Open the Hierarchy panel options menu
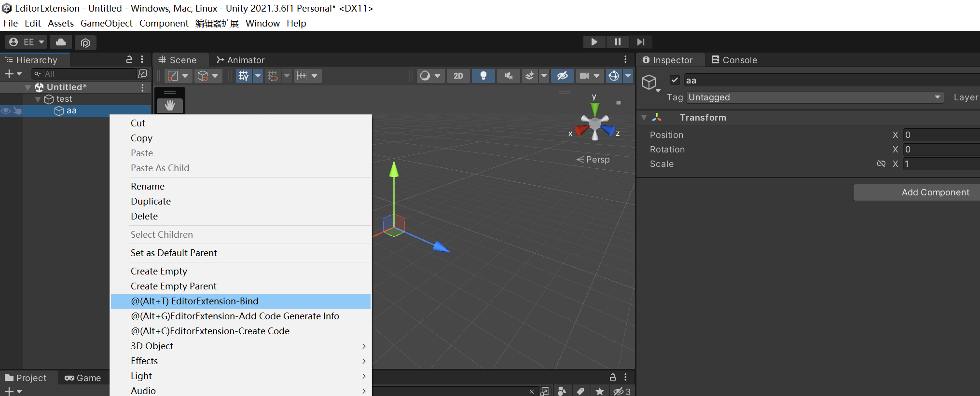Viewport: 980px width, 396px height. [142, 59]
